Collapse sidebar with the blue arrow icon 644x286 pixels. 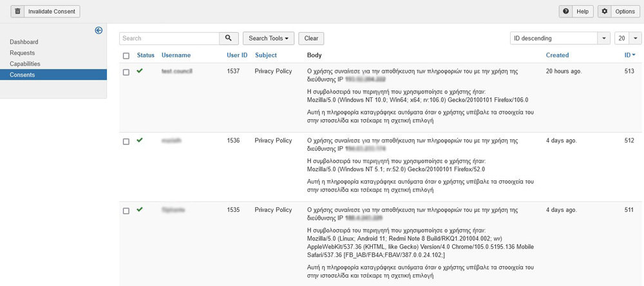[x=99, y=30]
